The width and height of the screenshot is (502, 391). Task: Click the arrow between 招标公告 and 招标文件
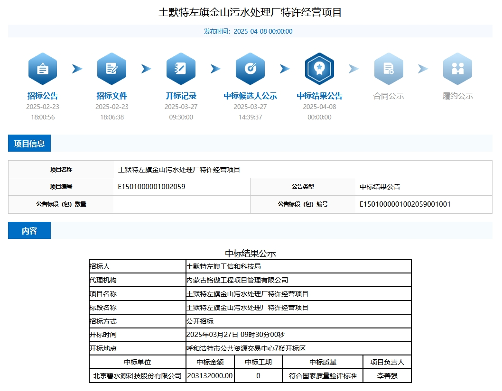(77, 69)
